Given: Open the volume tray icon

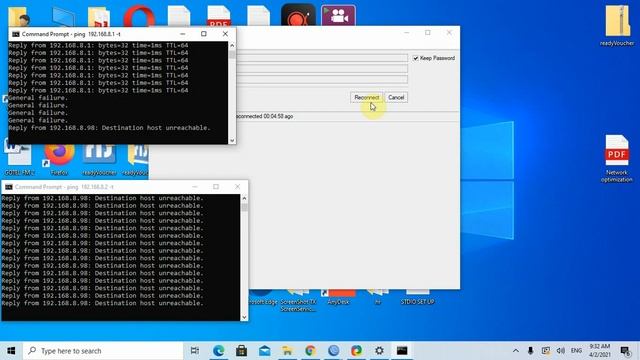Looking at the screenshot, I should [561, 351].
